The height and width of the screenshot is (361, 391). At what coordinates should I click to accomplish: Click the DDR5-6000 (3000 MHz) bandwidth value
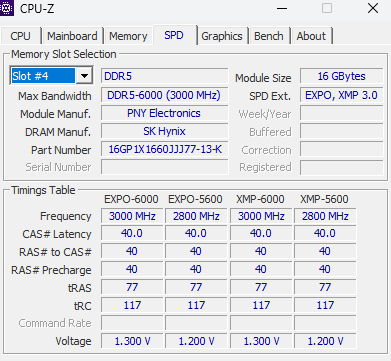point(165,95)
